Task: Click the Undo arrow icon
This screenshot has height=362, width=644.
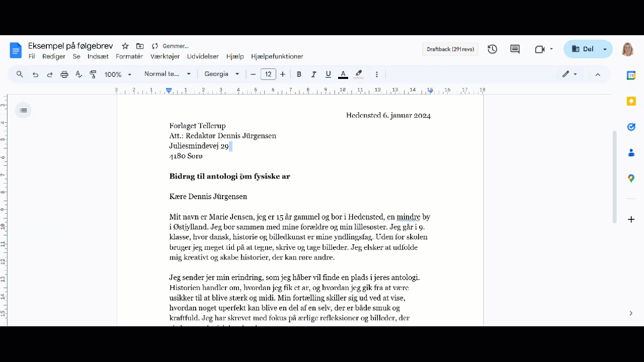Action: (x=35, y=74)
